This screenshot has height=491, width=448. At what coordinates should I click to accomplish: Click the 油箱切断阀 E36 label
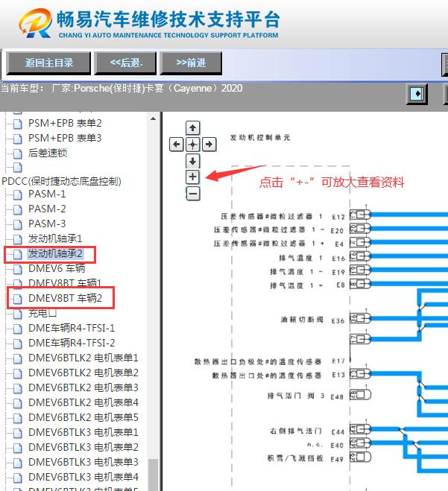312,320
